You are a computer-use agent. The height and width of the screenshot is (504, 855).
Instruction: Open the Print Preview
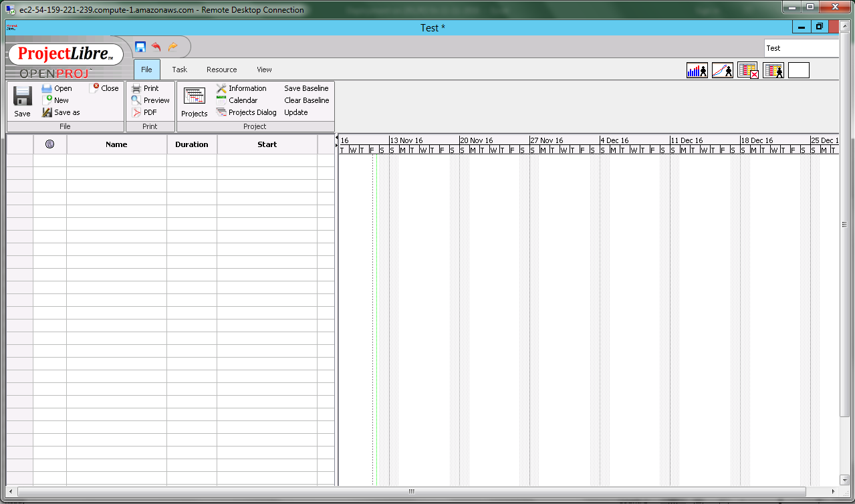(150, 100)
